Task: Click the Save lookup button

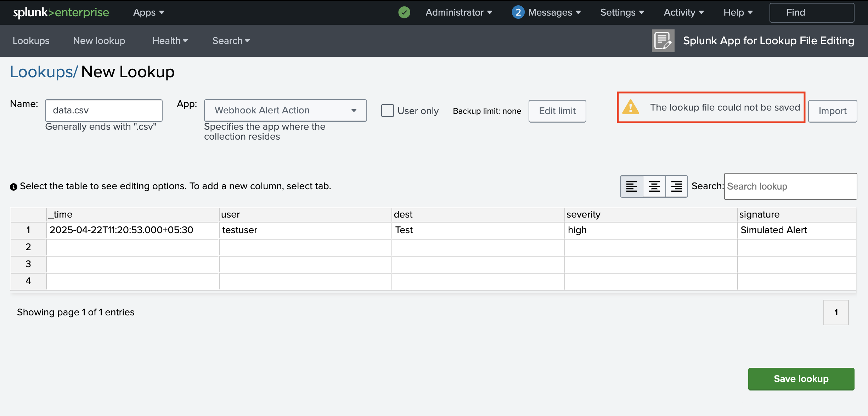Action: pos(801,379)
